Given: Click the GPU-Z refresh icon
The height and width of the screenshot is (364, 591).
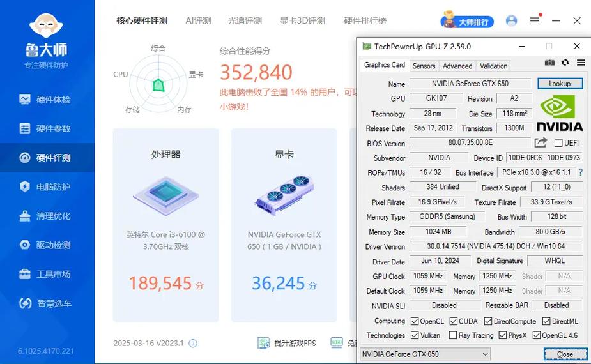Looking at the screenshot, I should coord(565,63).
